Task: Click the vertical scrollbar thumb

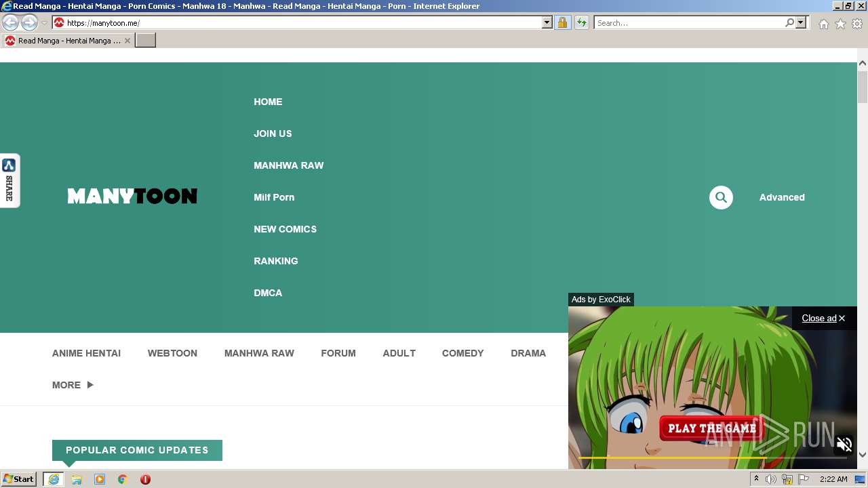Action: tap(863, 87)
